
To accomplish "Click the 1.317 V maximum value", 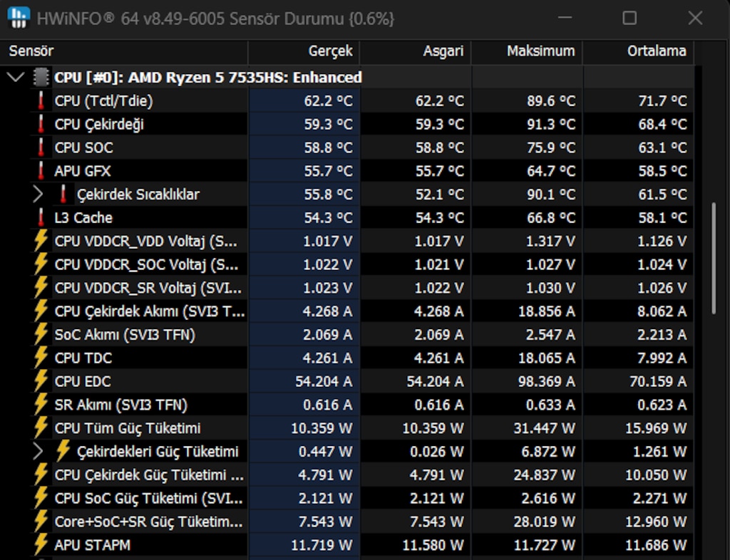I will point(551,241).
